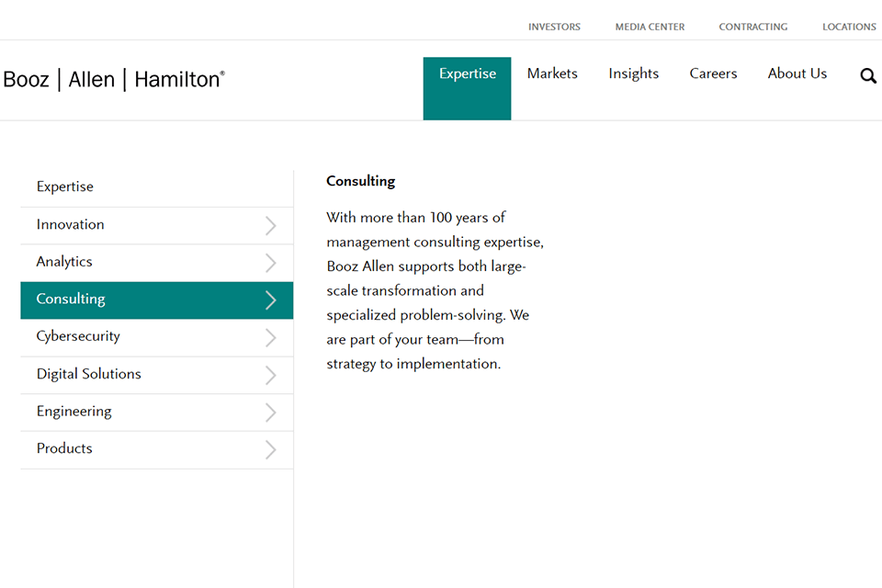Go to the Investors link
The height and width of the screenshot is (588, 882).
pyautogui.click(x=554, y=27)
